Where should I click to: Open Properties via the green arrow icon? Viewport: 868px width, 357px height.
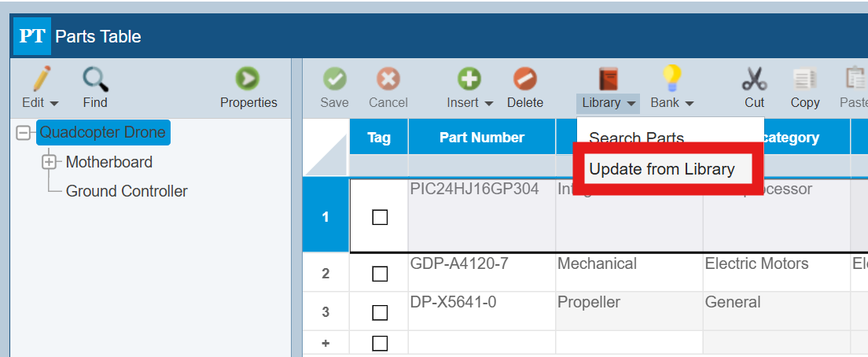click(x=248, y=79)
